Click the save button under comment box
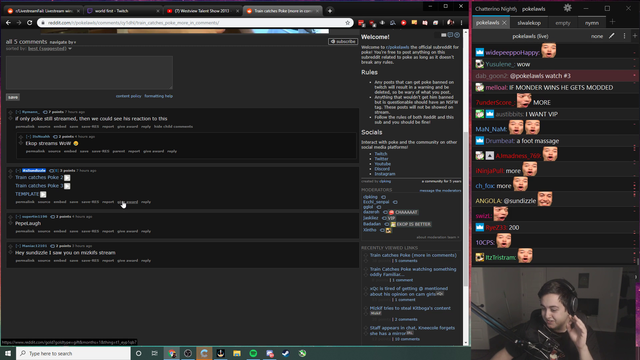640x360 pixels. [x=13, y=97]
